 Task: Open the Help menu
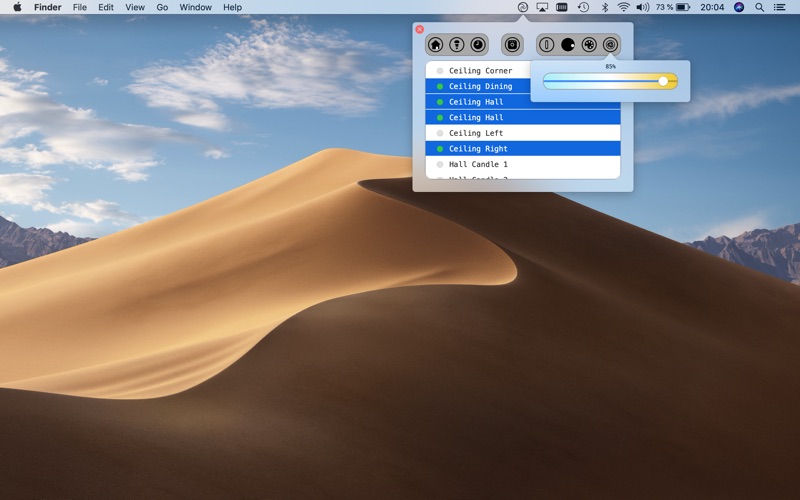tap(232, 7)
